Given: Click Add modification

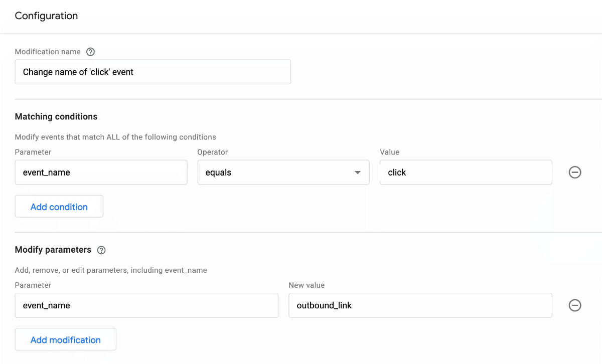Looking at the screenshot, I should pyautogui.click(x=65, y=339).
